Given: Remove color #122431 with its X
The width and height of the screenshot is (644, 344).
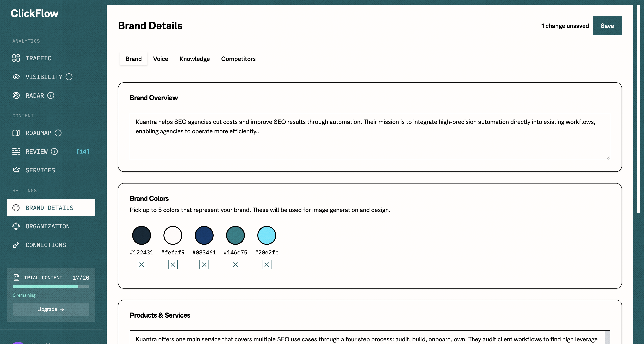Looking at the screenshot, I should click(142, 265).
